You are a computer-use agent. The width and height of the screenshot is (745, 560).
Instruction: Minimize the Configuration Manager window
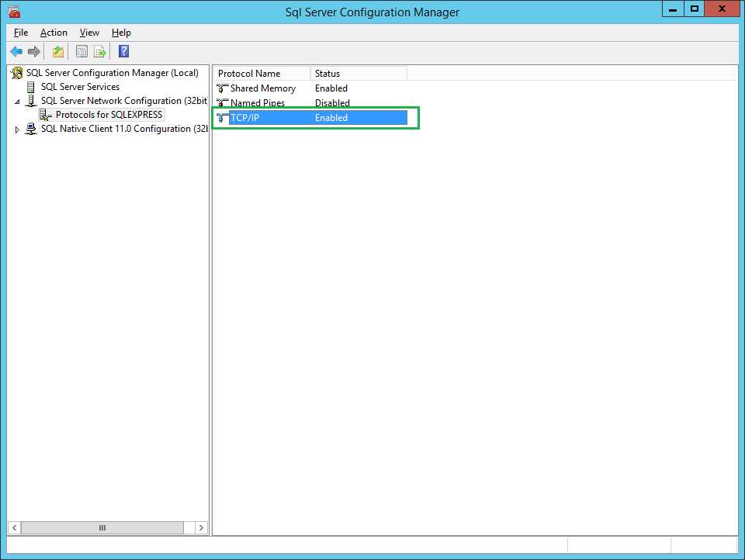click(x=673, y=9)
